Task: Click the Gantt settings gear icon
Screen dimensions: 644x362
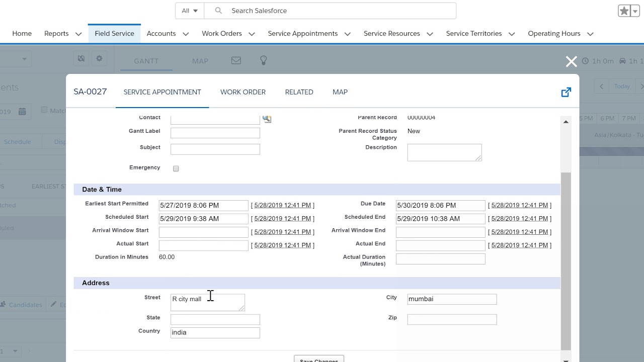Action: (x=99, y=59)
